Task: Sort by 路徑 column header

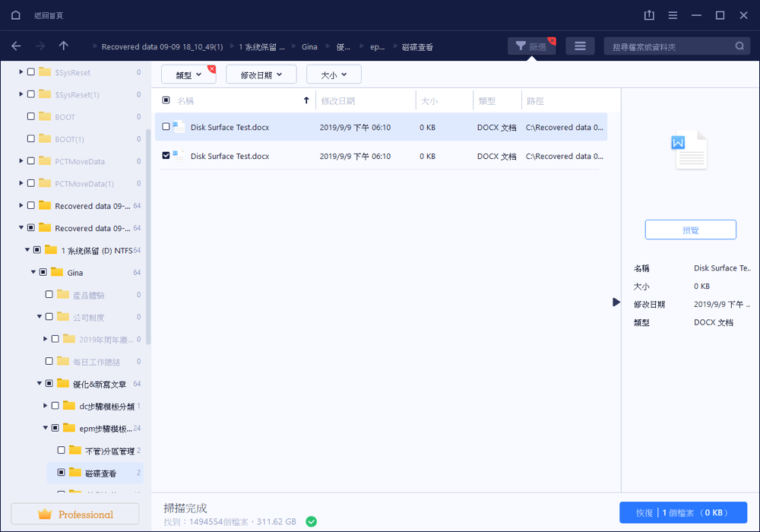Action: click(x=535, y=101)
